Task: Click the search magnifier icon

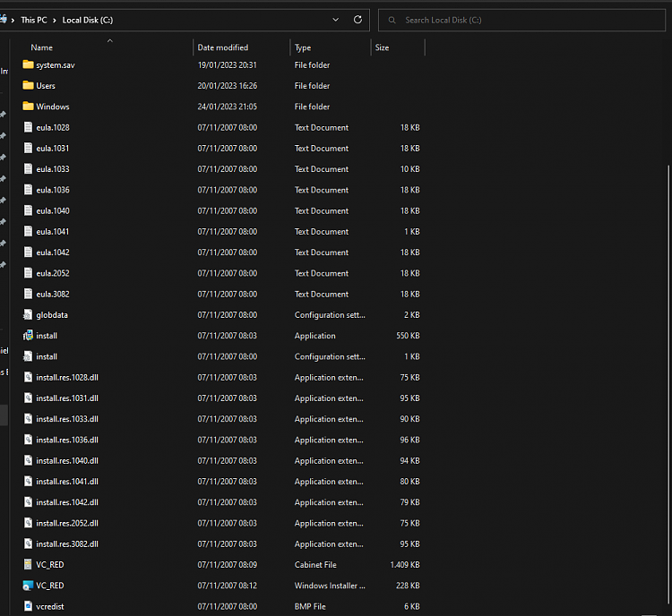Action: [x=392, y=20]
